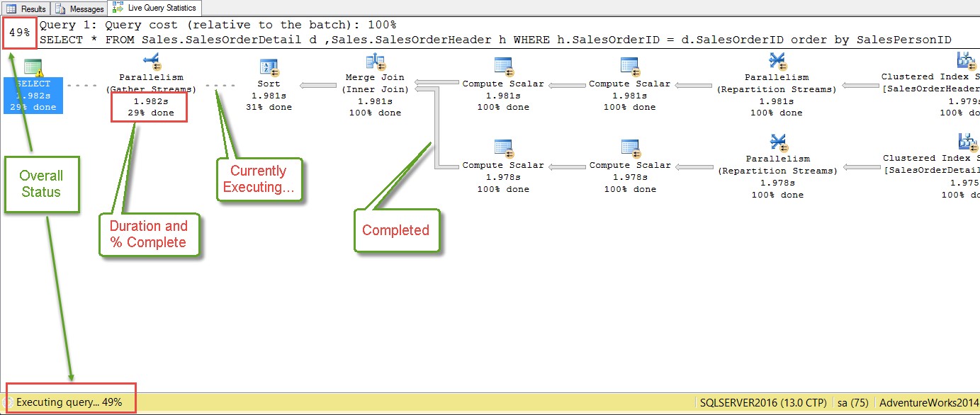Click the Gather Streams '29% done' label
The image size is (980, 415).
151,113
